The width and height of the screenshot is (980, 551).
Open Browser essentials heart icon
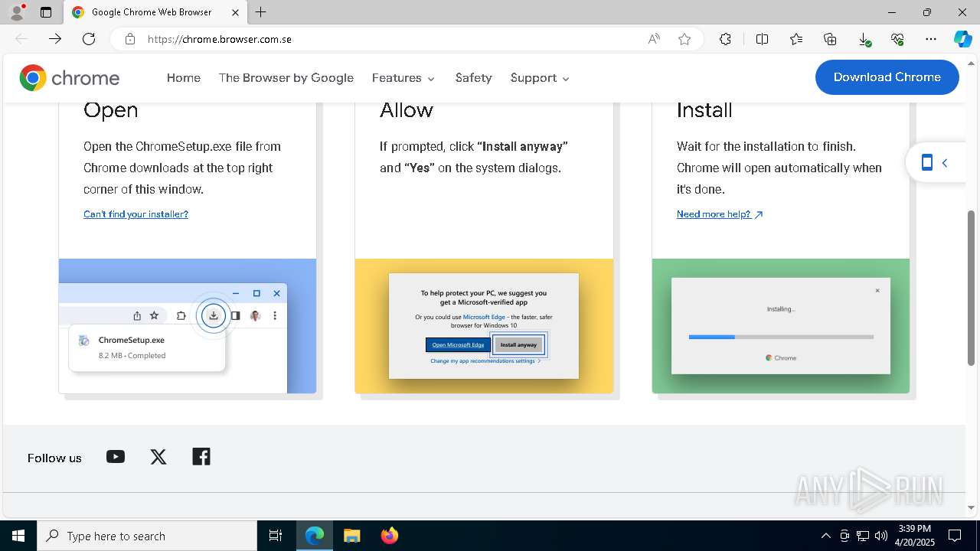897,39
